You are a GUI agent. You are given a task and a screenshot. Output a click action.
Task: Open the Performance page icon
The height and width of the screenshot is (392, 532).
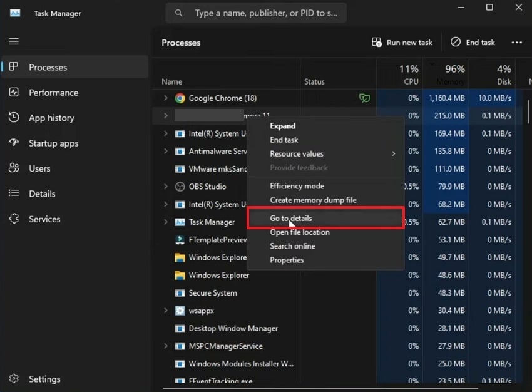(x=14, y=92)
